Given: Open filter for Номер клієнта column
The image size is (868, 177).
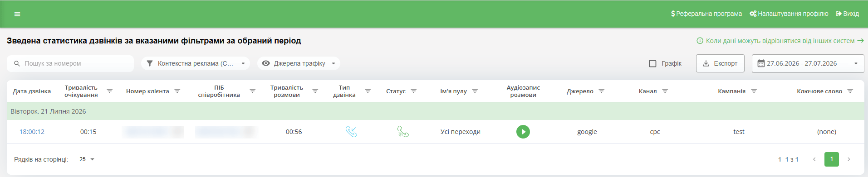Looking at the screenshot, I should tap(177, 91).
